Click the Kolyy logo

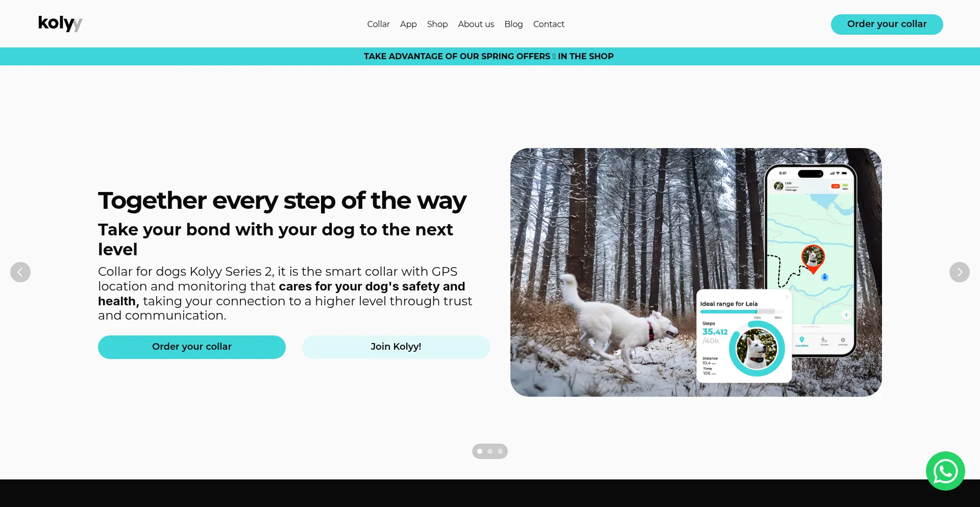pos(60,23)
